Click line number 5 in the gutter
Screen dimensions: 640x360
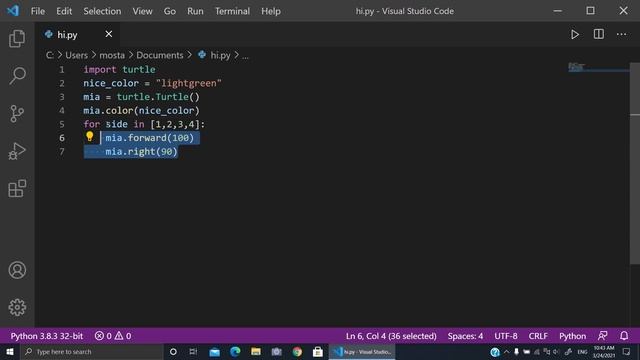click(62, 124)
